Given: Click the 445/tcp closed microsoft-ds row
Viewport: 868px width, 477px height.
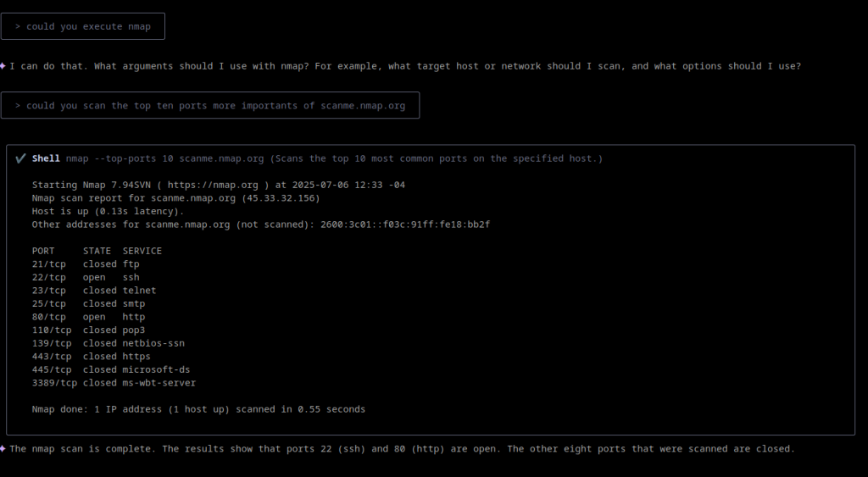Looking at the screenshot, I should point(111,371).
